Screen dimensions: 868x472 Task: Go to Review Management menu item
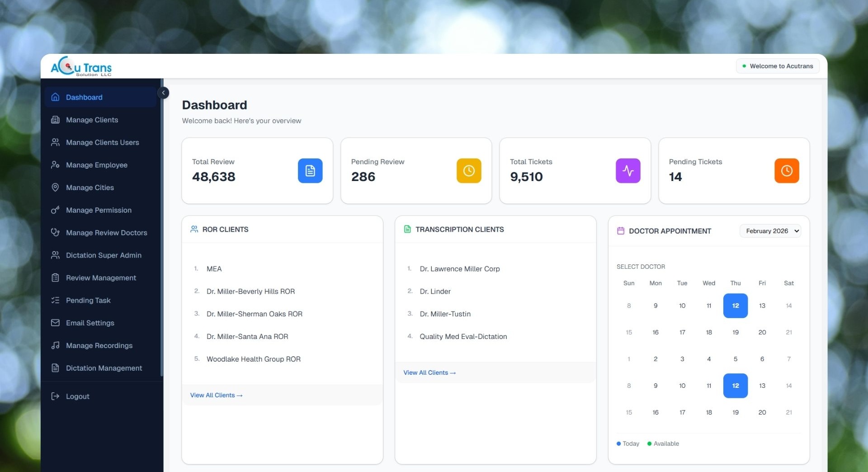pos(100,278)
